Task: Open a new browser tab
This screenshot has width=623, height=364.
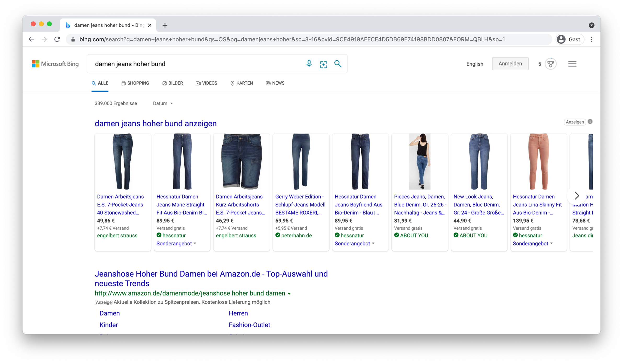Action: 165,25
